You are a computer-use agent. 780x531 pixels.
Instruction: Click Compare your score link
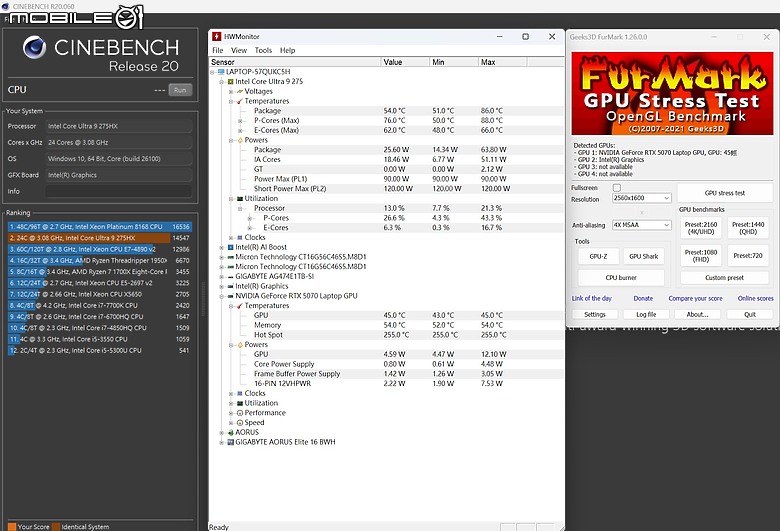[695, 299]
